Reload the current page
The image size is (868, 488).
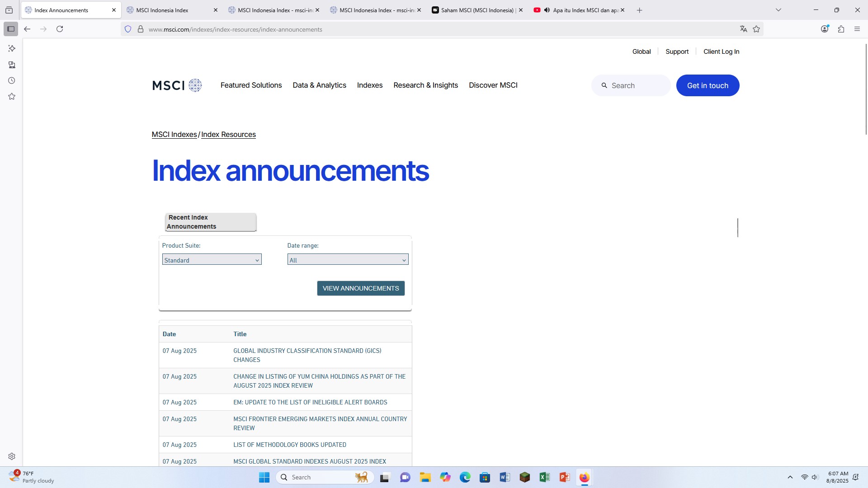60,29
